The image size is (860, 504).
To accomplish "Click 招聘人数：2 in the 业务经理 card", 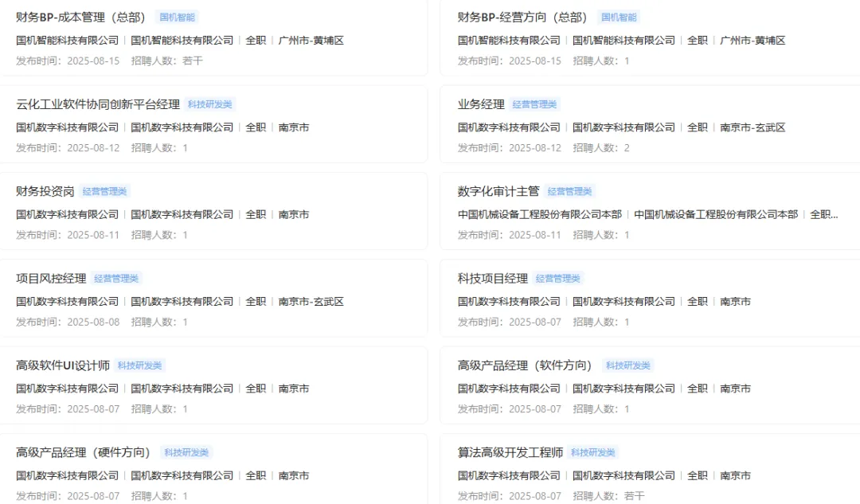I will [601, 148].
